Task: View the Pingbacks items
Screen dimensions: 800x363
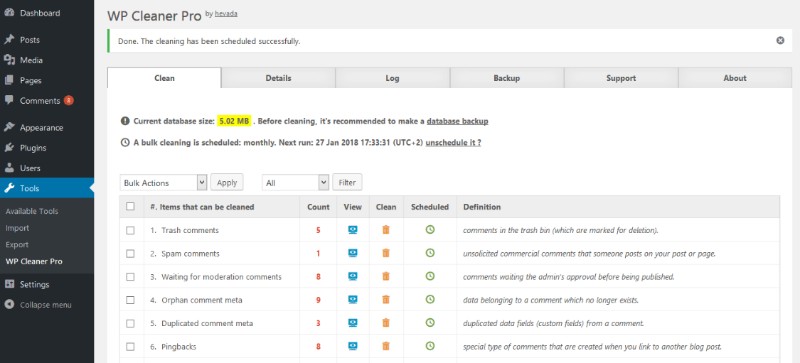Action: 353,346
